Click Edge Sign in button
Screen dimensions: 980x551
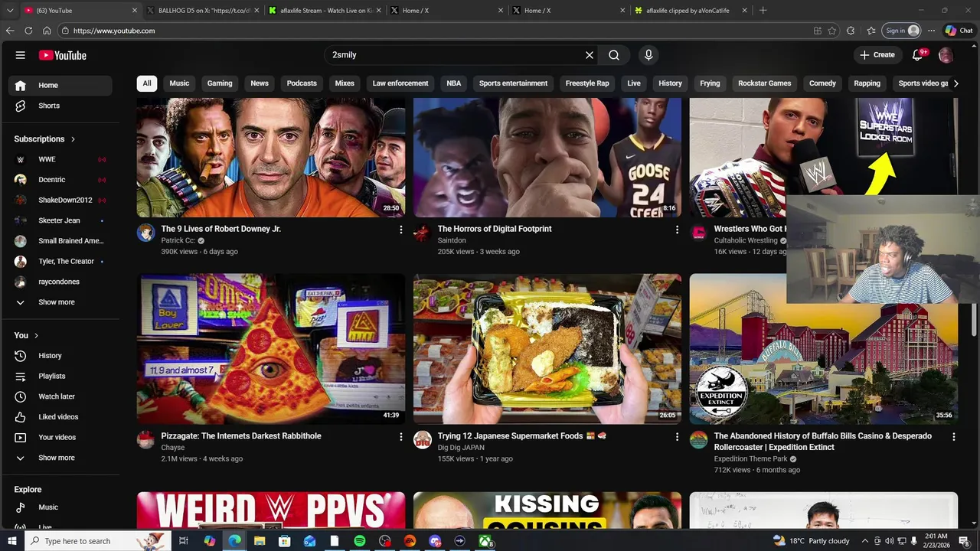(x=902, y=31)
